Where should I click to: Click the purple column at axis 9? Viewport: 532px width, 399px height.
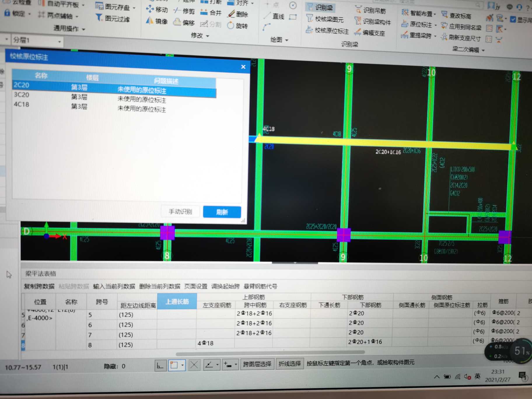pyautogui.click(x=344, y=235)
